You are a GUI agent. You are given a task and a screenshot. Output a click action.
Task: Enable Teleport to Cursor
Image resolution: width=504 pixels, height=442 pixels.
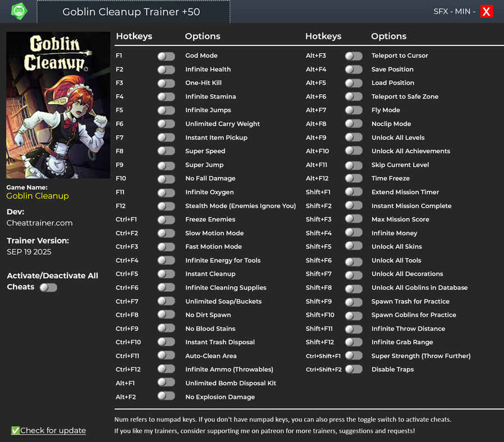click(x=354, y=56)
